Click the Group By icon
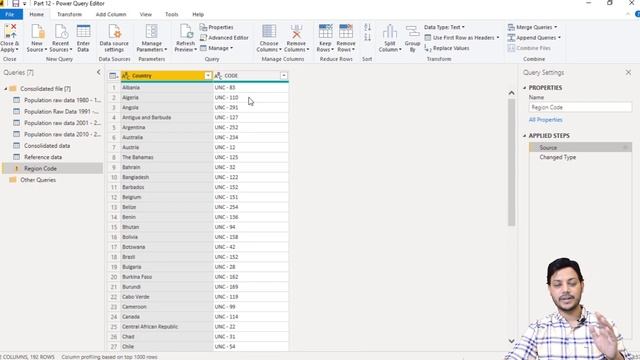Viewport: 640px width, 360px height. [412, 31]
